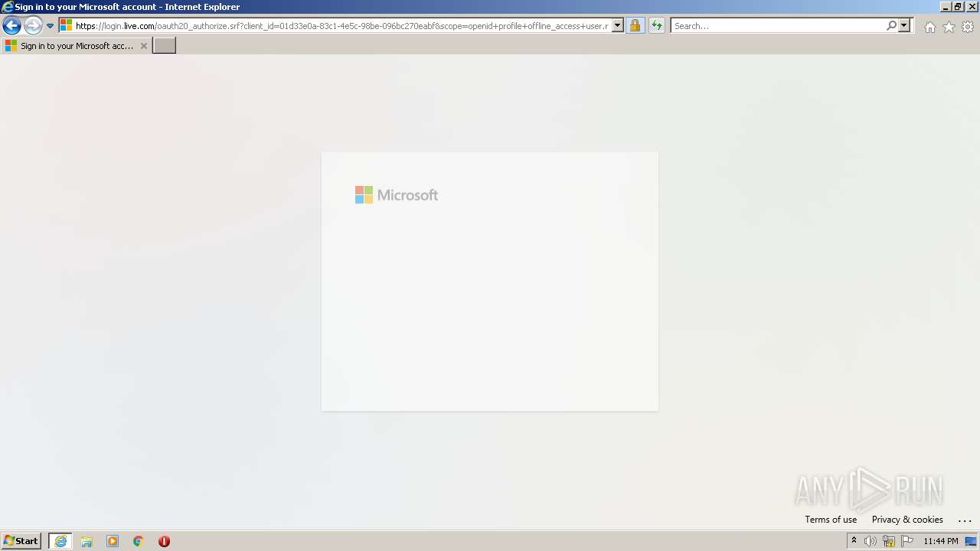Close the Sign in to your Microsoft account tab
Screen dimensions: 980x551
click(143, 46)
